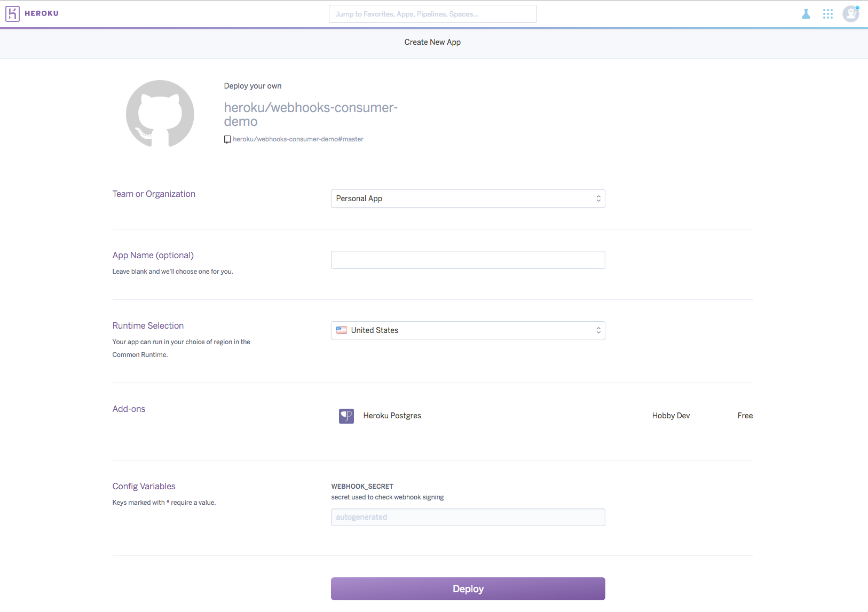The height and width of the screenshot is (612, 868).
Task: Open the apps grid menu icon
Action: 828,14
